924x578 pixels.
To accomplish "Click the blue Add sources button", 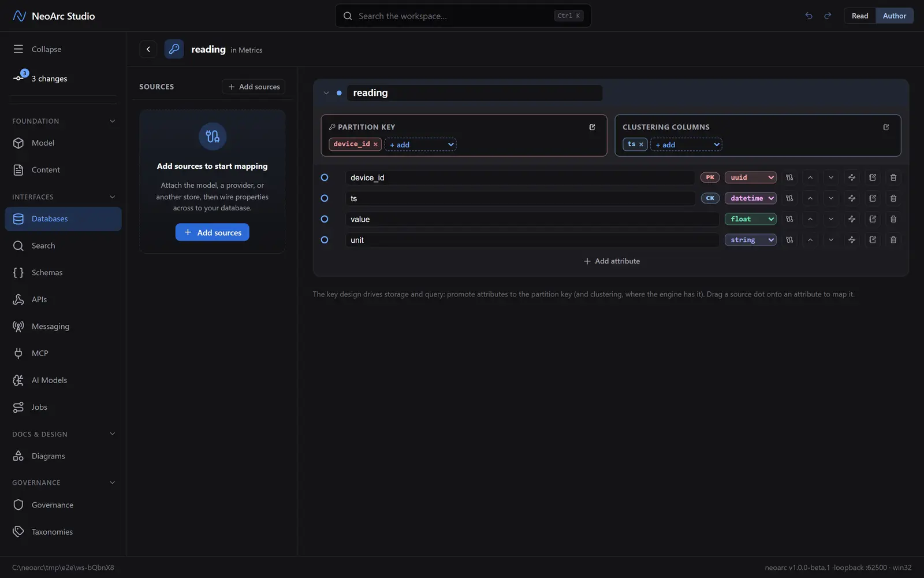I will coord(213,232).
